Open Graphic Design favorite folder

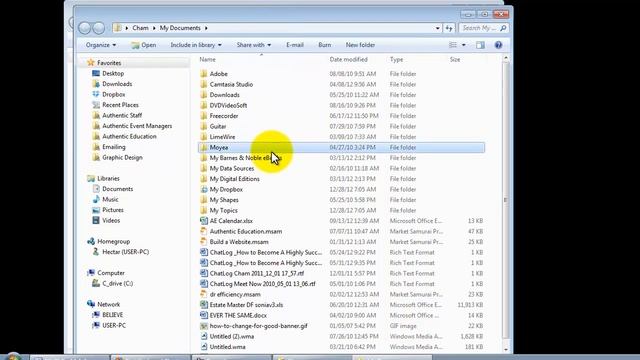coord(122,158)
